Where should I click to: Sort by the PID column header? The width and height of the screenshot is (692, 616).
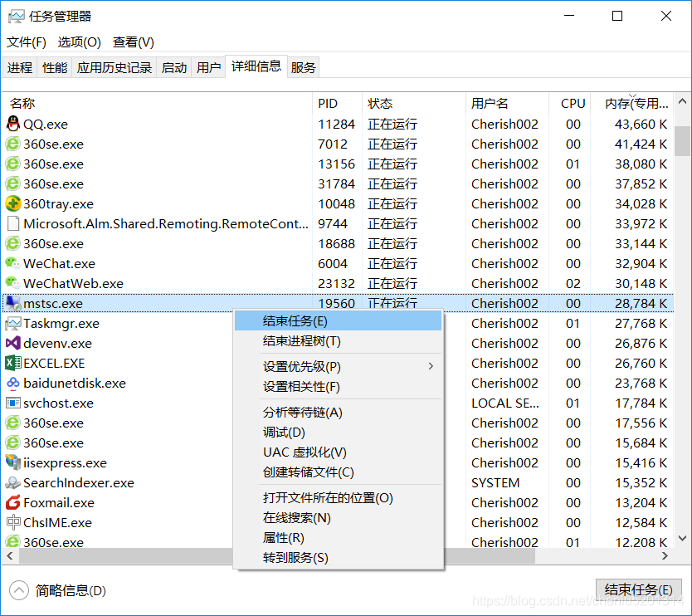pyautogui.click(x=337, y=103)
